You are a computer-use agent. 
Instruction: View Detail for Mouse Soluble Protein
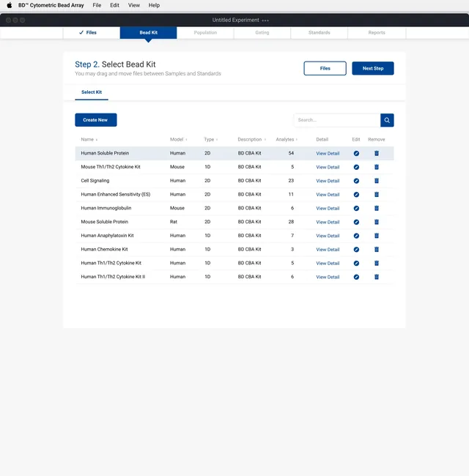point(328,222)
